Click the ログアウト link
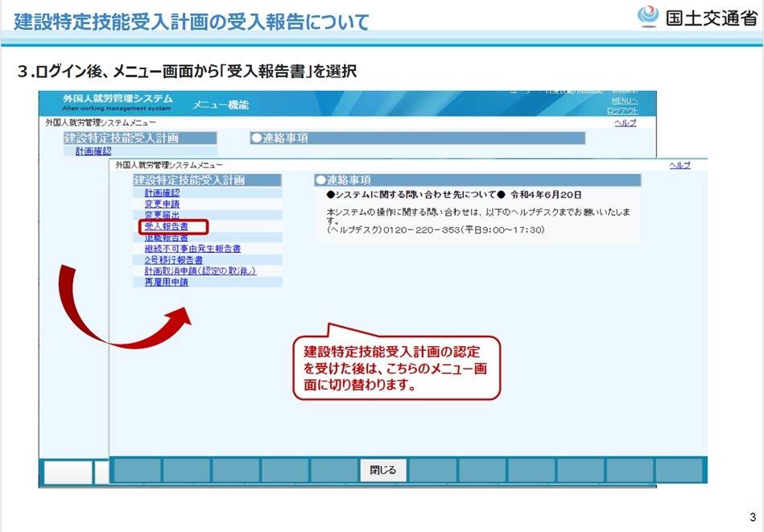 [x=622, y=111]
